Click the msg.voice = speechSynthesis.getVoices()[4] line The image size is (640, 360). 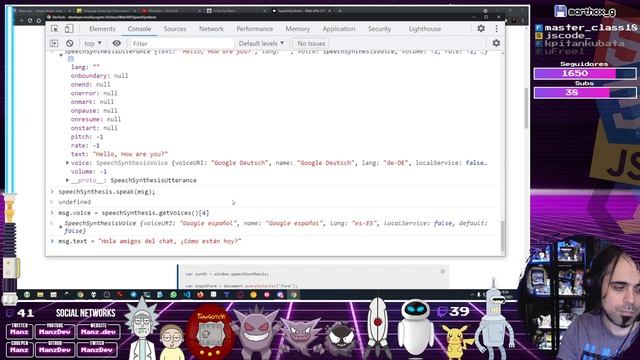[133, 213]
